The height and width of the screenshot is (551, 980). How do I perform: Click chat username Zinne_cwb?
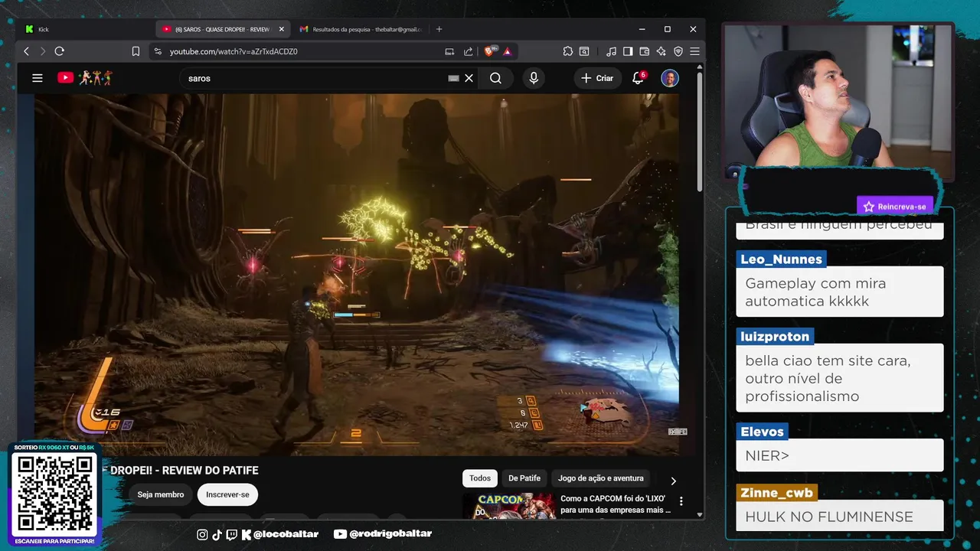776,493
